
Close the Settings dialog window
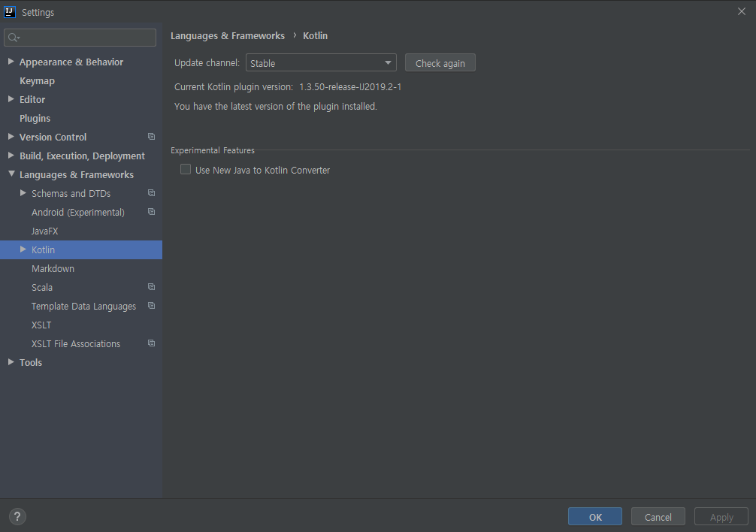742,11
